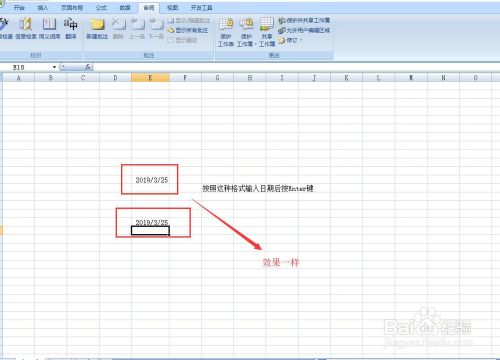Screen dimensions: 500x360
Task: Select Allow Users to Edit Ranges (允许用户编辑区域)
Action: (x=304, y=30)
